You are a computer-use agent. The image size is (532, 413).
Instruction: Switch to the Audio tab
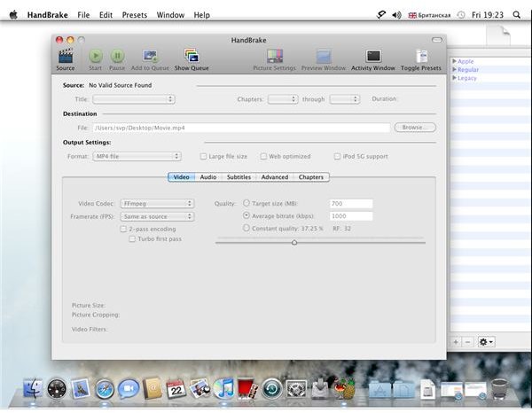(x=208, y=177)
